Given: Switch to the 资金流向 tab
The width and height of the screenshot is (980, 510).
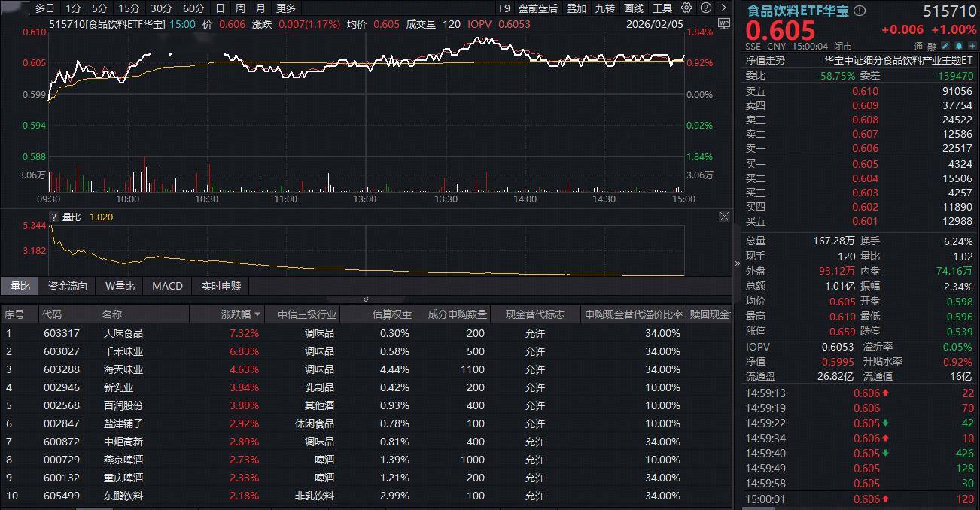Looking at the screenshot, I should tap(68, 286).
